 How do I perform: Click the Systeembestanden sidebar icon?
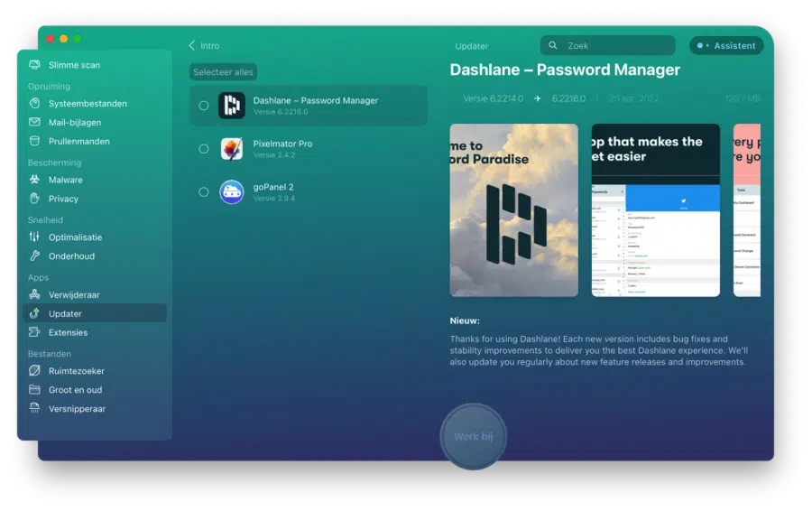coord(34,103)
